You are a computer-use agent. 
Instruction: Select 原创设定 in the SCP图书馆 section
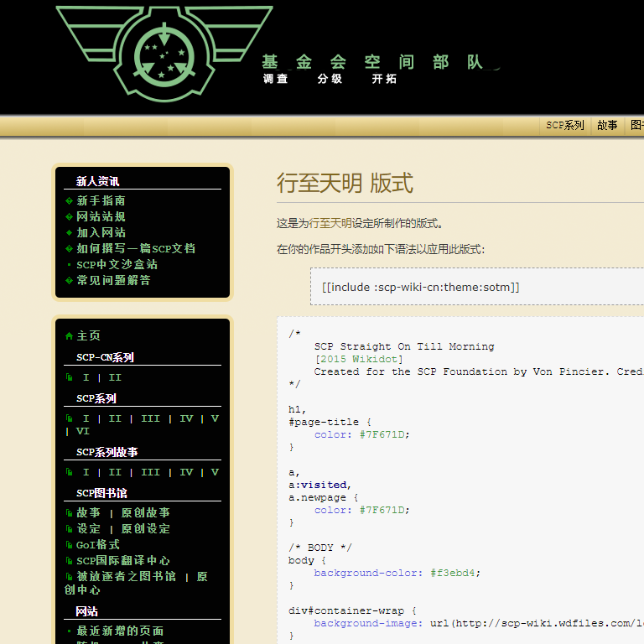pyautogui.click(x=145, y=529)
